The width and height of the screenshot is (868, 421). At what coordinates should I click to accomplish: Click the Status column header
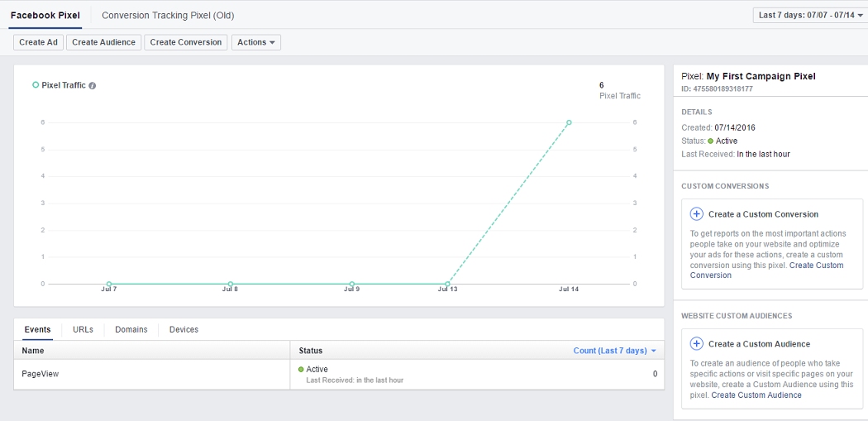(311, 351)
